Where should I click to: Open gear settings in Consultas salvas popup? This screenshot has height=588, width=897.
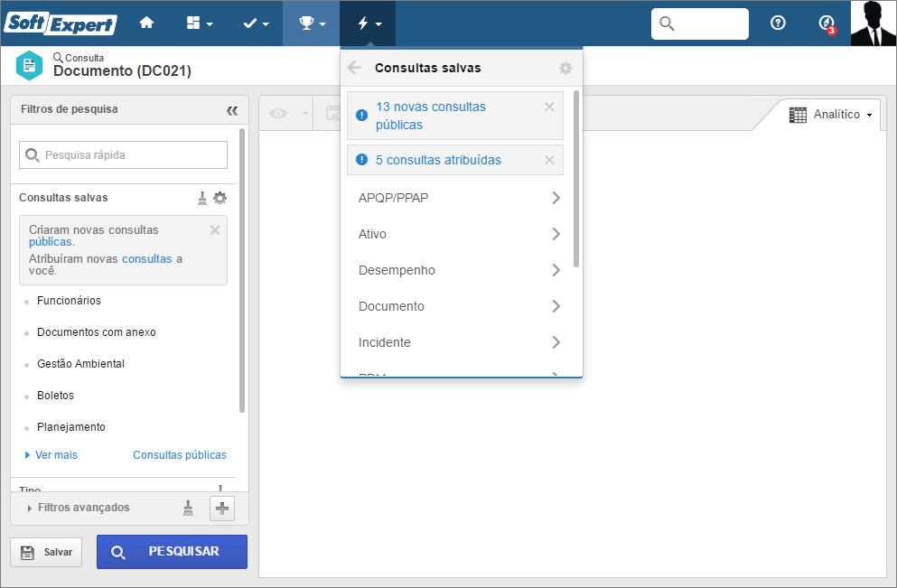565,68
